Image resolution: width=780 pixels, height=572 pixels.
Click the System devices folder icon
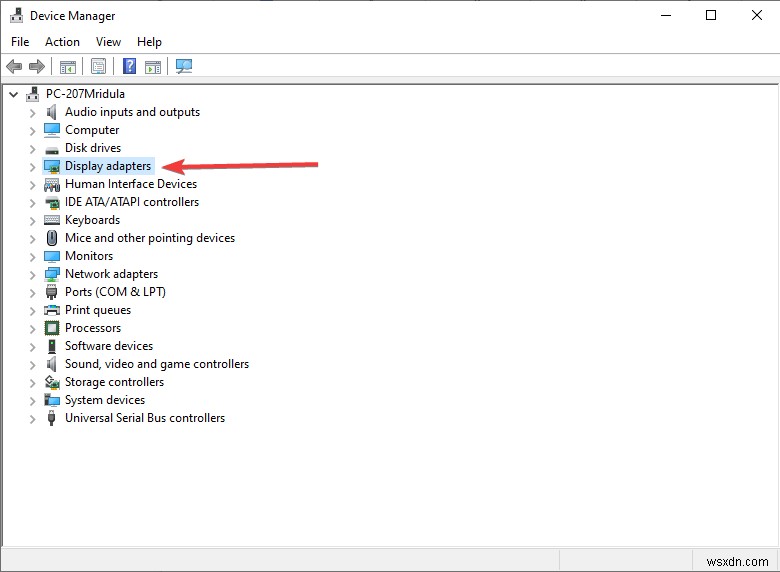pos(52,400)
